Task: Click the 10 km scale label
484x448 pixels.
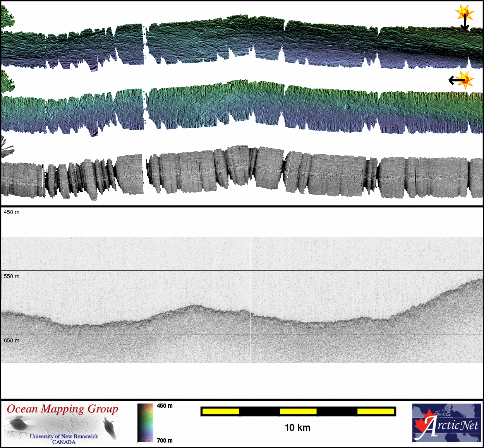Action: pyautogui.click(x=297, y=427)
